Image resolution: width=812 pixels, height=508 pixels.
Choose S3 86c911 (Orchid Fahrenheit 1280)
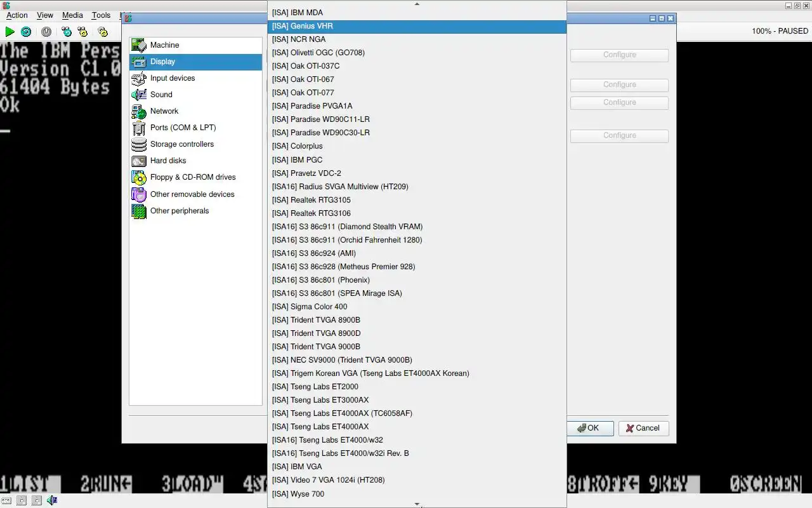point(417,240)
